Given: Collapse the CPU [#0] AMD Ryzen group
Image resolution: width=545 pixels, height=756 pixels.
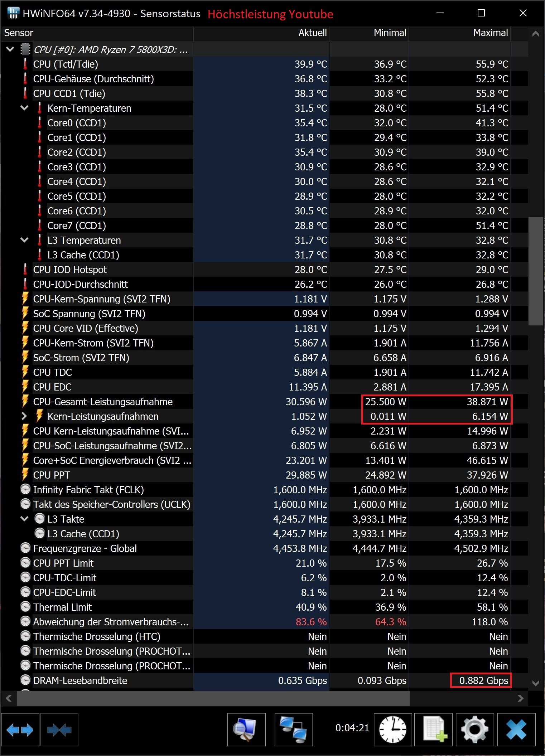Looking at the screenshot, I should pyautogui.click(x=10, y=49).
